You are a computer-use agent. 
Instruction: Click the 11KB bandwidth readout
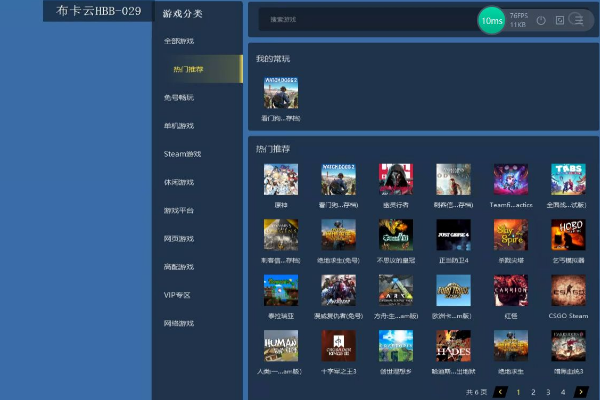pos(518,25)
